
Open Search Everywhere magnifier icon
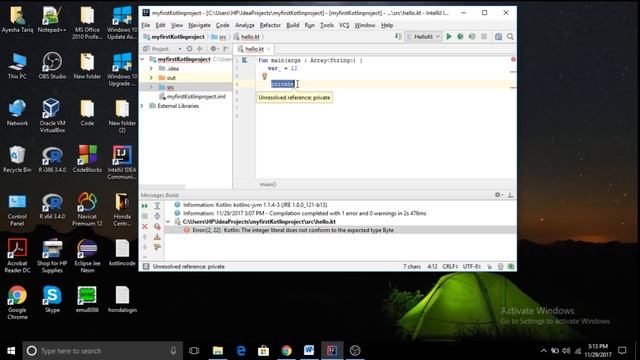[x=510, y=37]
